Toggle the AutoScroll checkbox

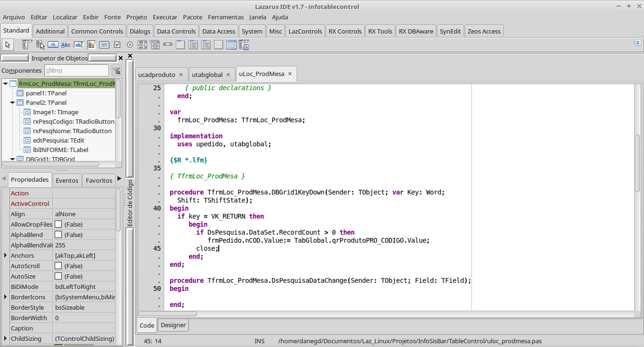[58, 266]
